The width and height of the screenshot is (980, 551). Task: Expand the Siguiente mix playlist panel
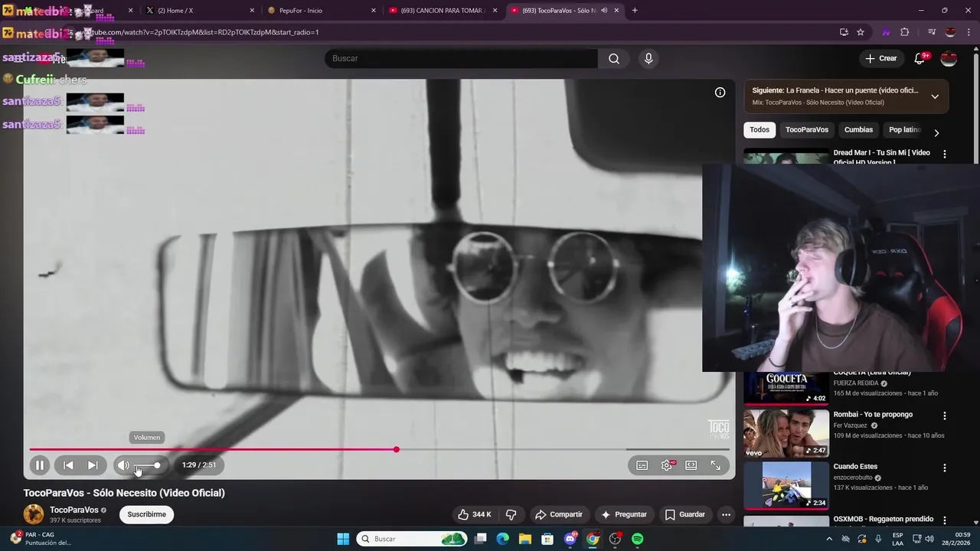(935, 96)
